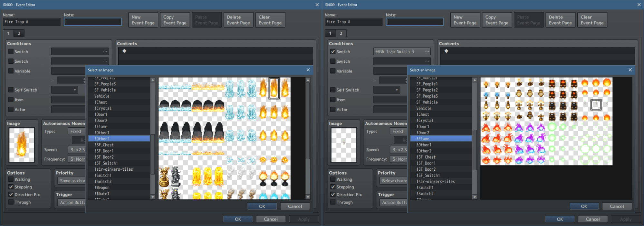Open movement Type Fixed dropdown in left window
Image resolution: width=644 pixels, height=226 pixels.
point(77,131)
